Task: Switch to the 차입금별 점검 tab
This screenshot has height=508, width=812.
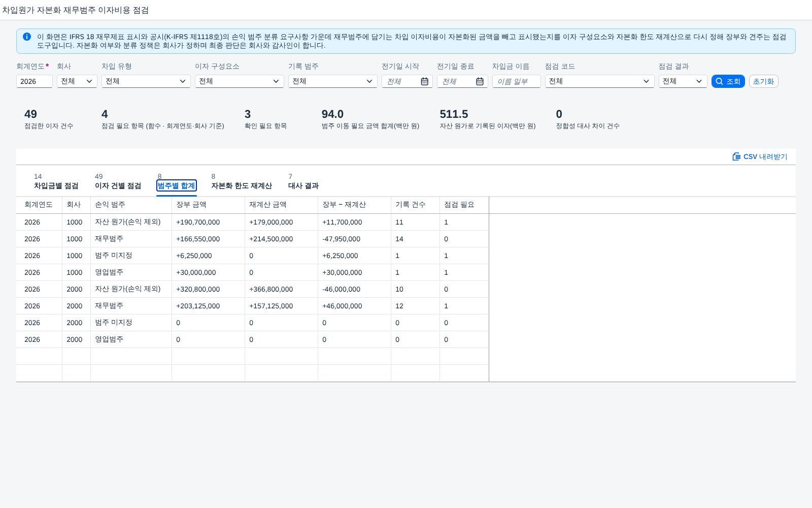Action: (56, 181)
